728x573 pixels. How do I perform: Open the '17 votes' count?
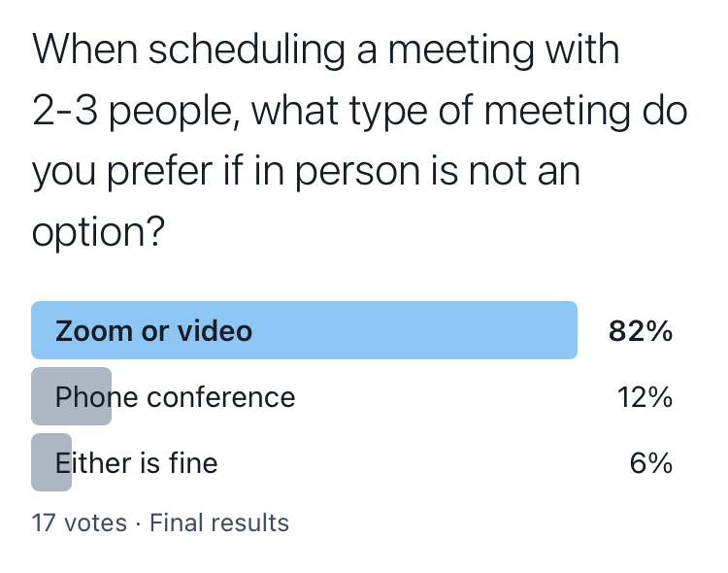79,522
